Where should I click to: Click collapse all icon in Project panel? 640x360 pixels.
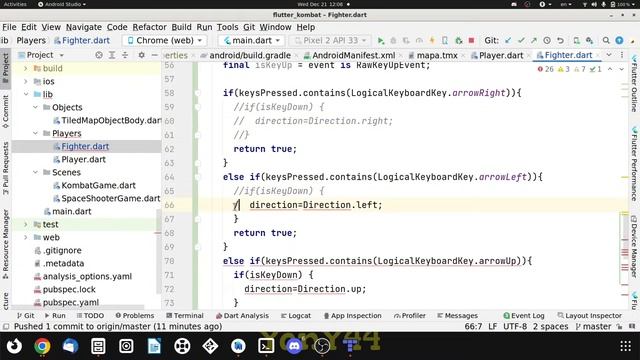[x=125, y=55]
